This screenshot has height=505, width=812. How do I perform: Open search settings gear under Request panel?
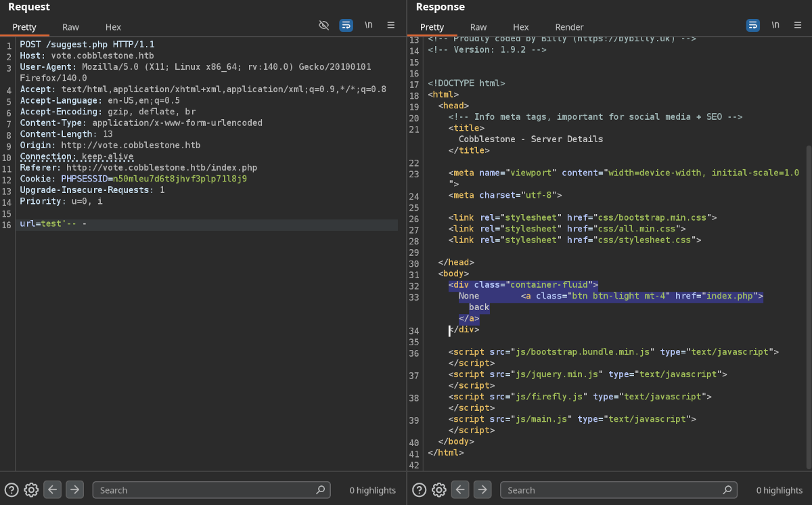(x=31, y=489)
